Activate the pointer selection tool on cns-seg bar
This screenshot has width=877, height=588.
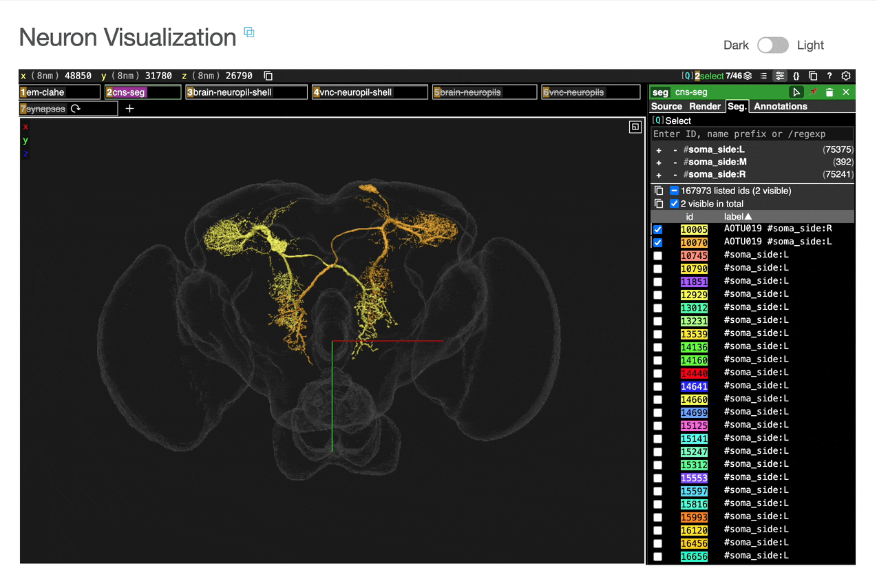coord(796,92)
